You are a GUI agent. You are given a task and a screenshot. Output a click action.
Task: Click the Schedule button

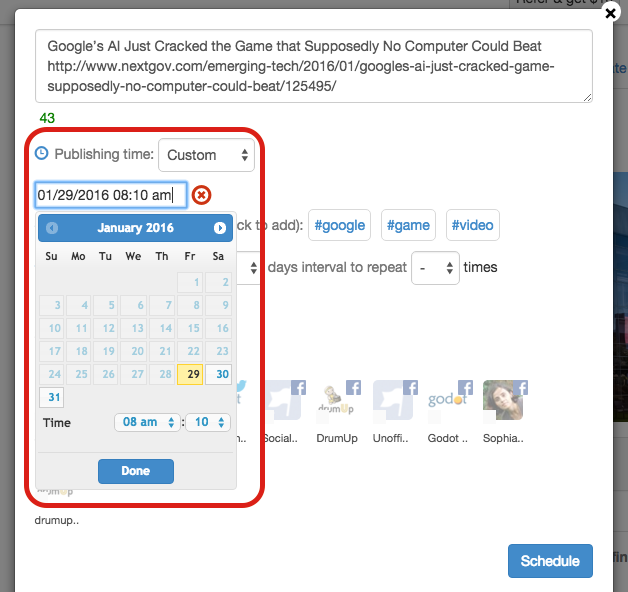(550, 561)
